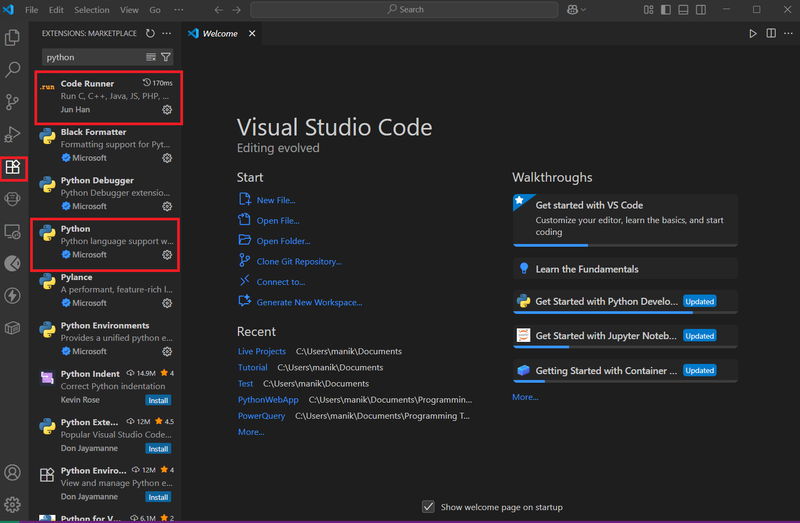Open the Source Control view
The image size is (800, 523).
(12, 102)
